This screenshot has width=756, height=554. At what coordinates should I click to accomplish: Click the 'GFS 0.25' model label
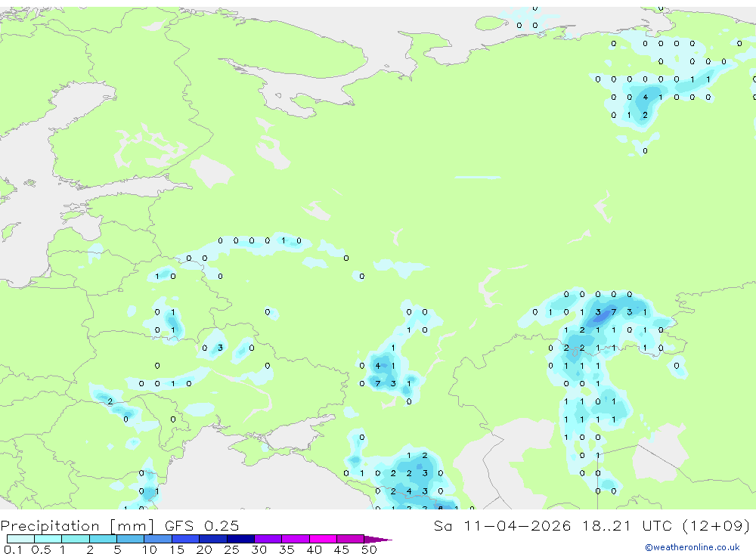pyautogui.click(x=202, y=525)
